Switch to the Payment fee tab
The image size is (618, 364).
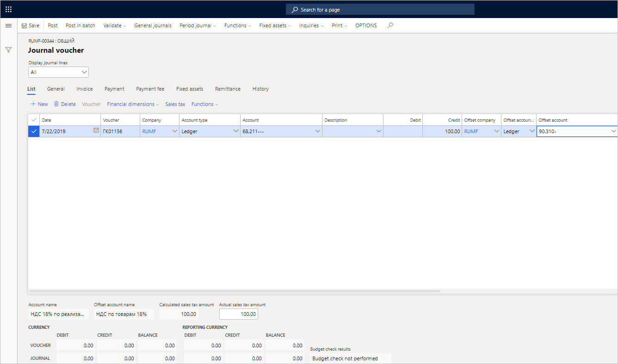(x=150, y=89)
